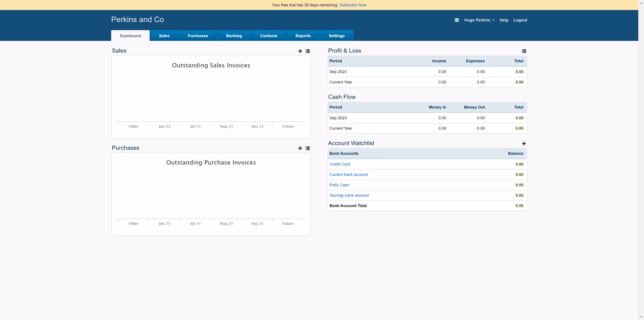Image resolution: width=644 pixels, height=320 pixels.
Task: Select the Contacts tab
Action: tap(269, 36)
